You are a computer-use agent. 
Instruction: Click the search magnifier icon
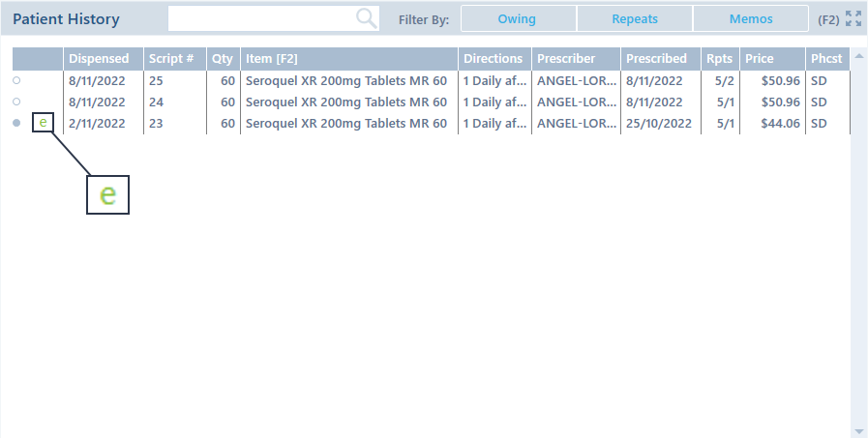[x=366, y=18]
